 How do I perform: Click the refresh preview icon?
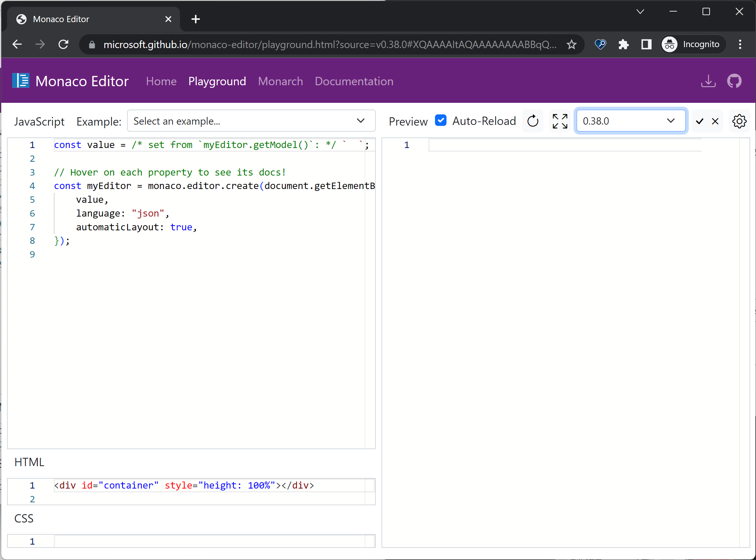tap(533, 121)
